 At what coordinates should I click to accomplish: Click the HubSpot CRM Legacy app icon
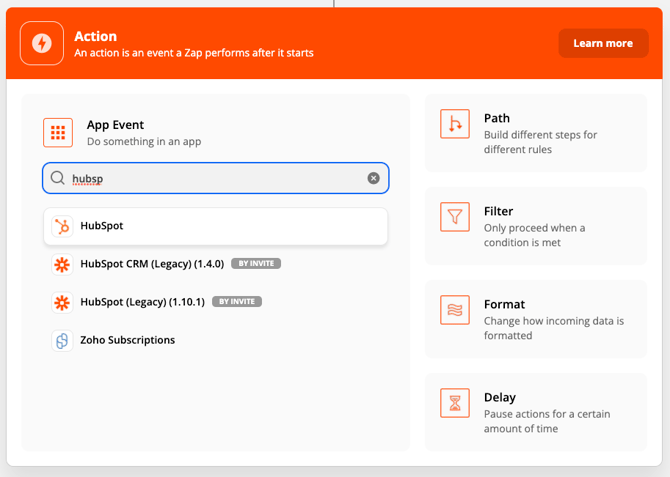point(62,264)
